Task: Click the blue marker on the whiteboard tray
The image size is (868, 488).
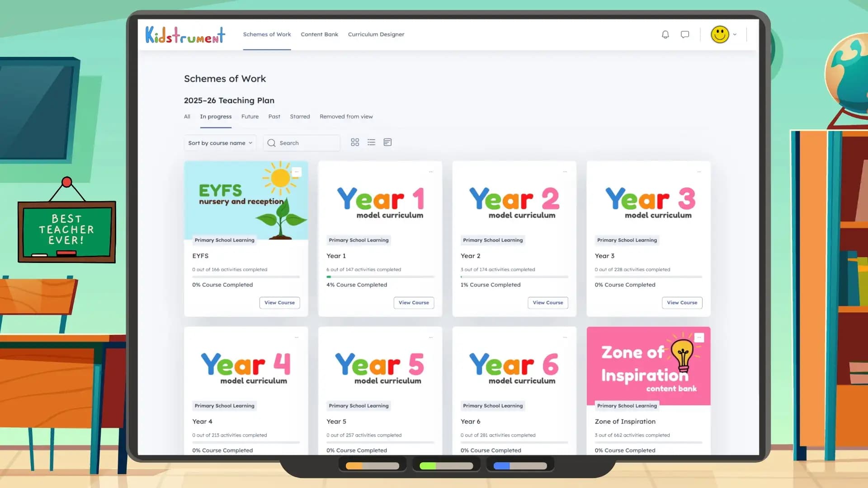Action: [x=520, y=466]
